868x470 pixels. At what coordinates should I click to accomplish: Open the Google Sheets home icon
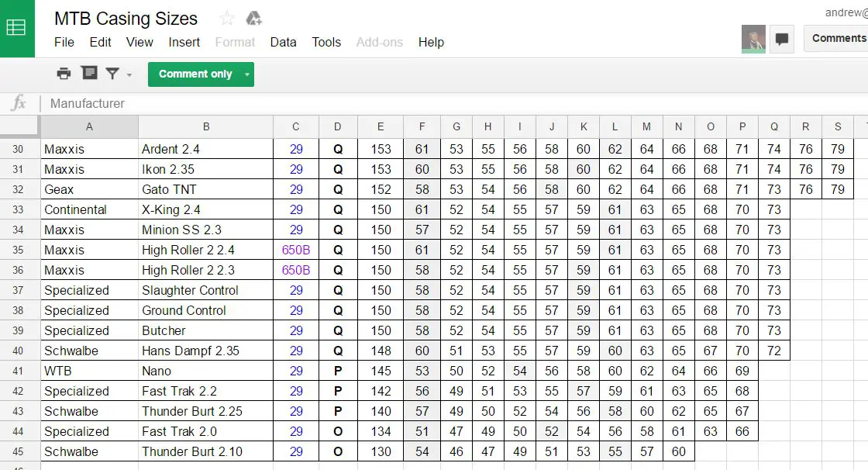[x=16, y=28]
